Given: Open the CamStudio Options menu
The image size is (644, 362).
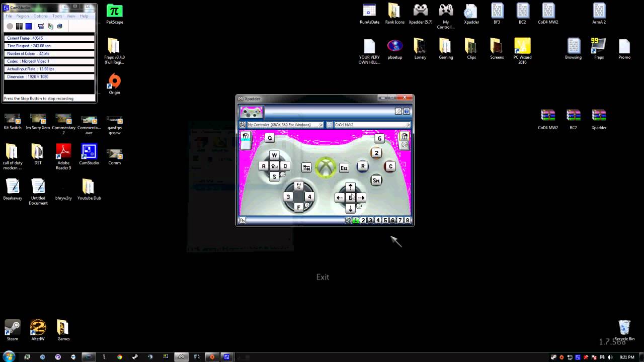Looking at the screenshot, I should (40, 16).
